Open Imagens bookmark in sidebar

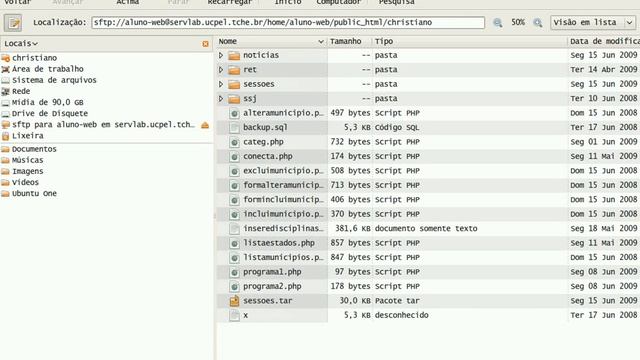coord(27,171)
